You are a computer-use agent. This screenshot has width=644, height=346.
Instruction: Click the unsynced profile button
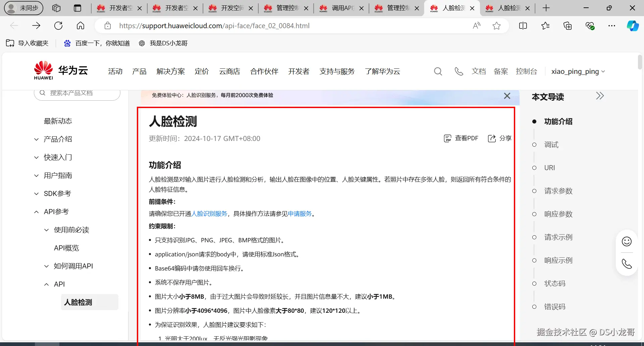point(24,8)
